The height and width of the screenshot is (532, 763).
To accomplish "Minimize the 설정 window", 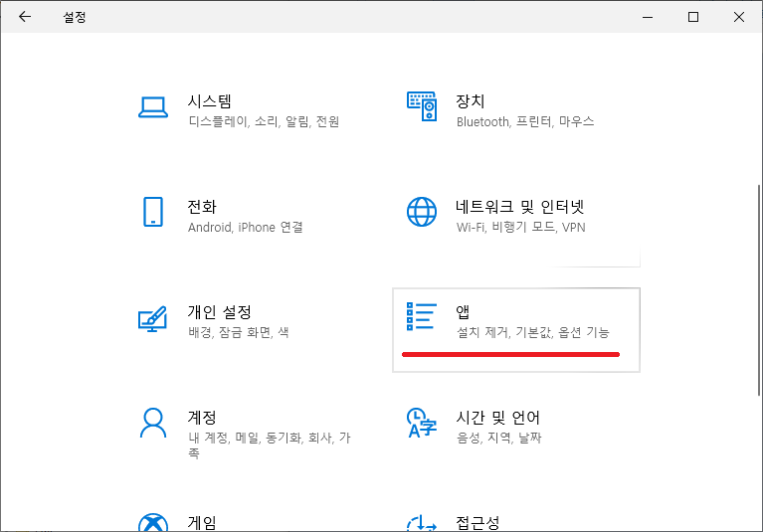I will point(648,17).
